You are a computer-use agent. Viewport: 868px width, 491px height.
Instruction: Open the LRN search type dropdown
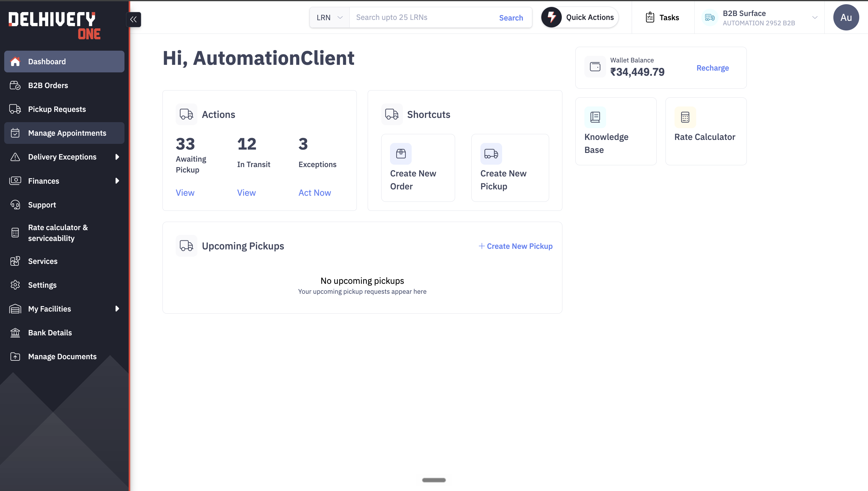[329, 17]
